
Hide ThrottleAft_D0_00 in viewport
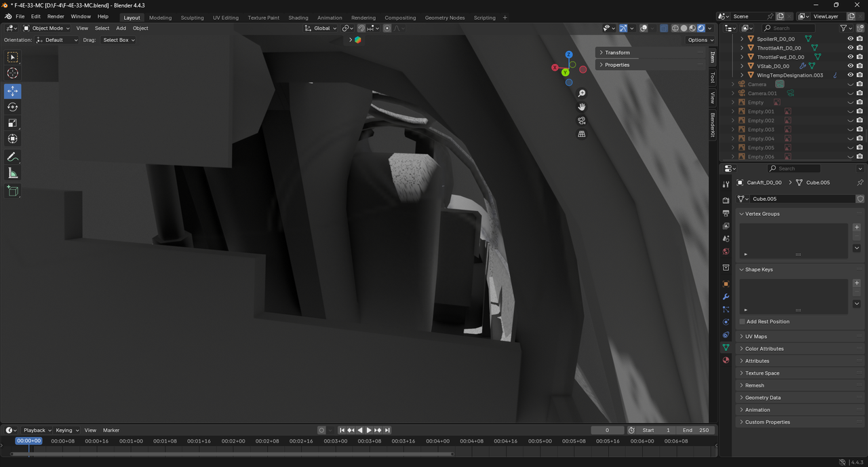(x=850, y=48)
